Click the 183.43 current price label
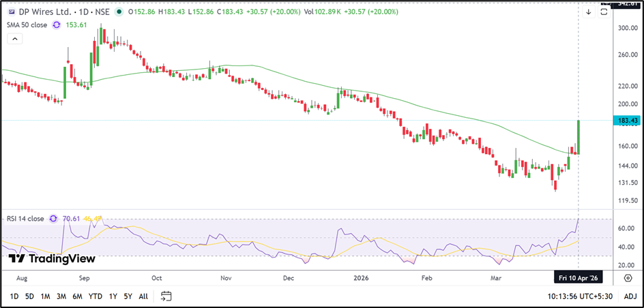This screenshot has width=644, height=308. click(626, 121)
